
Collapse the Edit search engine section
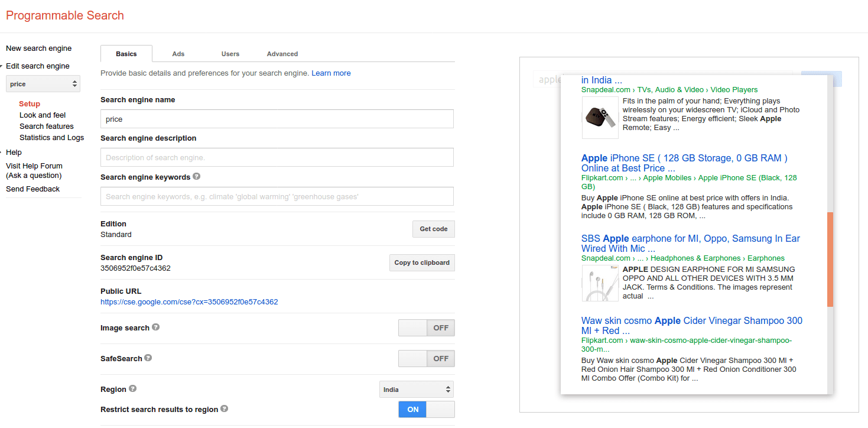pyautogui.click(x=3, y=66)
